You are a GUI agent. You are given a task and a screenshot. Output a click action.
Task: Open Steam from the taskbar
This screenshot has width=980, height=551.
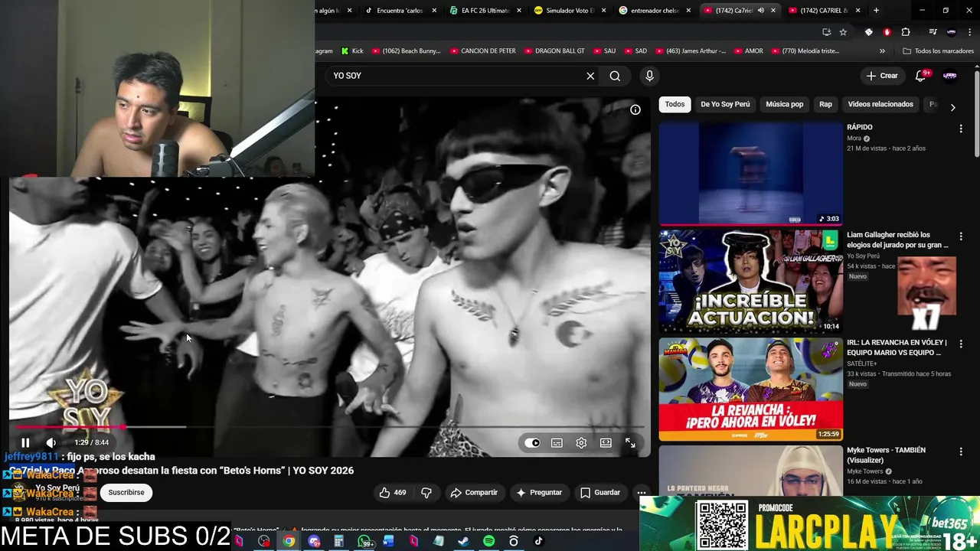pyautogui.click(x=463, y=541)
